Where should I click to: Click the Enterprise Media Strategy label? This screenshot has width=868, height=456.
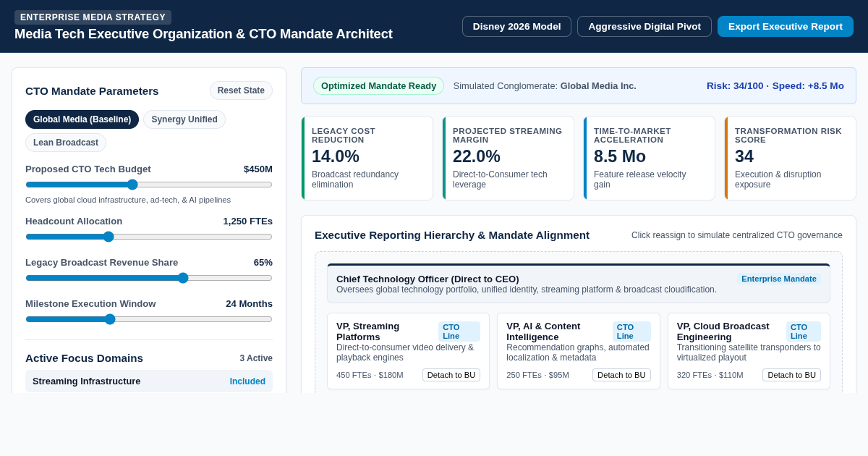click(x=93, y=17)
